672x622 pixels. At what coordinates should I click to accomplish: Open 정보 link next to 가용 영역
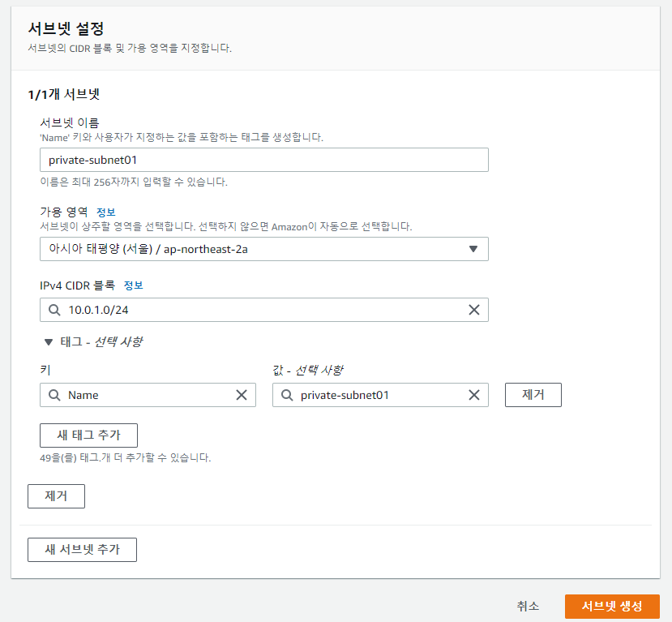[106, 212]
